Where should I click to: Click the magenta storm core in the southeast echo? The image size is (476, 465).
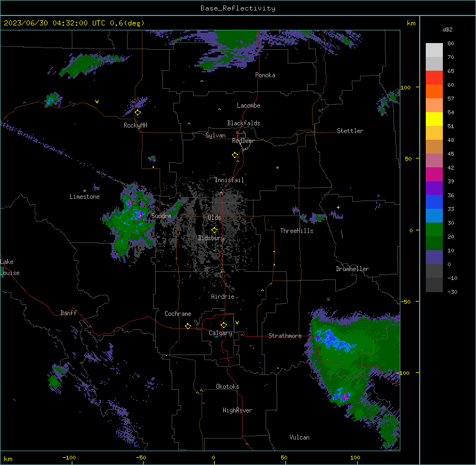pos(345,397)
